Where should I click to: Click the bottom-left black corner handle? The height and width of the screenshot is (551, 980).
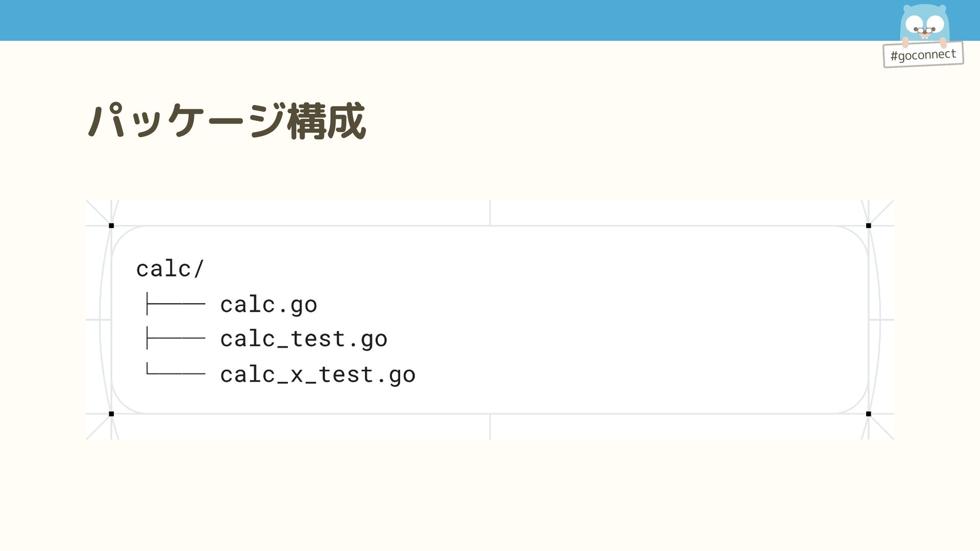111,414
